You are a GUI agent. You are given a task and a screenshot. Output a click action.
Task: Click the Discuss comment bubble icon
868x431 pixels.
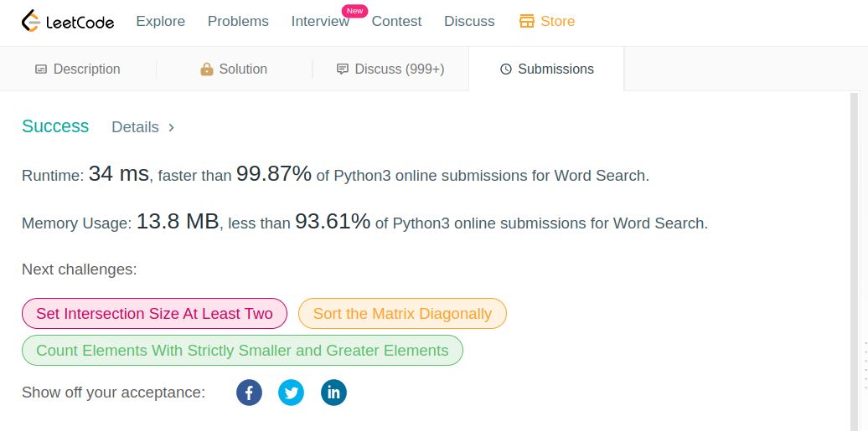click(343, 69)
